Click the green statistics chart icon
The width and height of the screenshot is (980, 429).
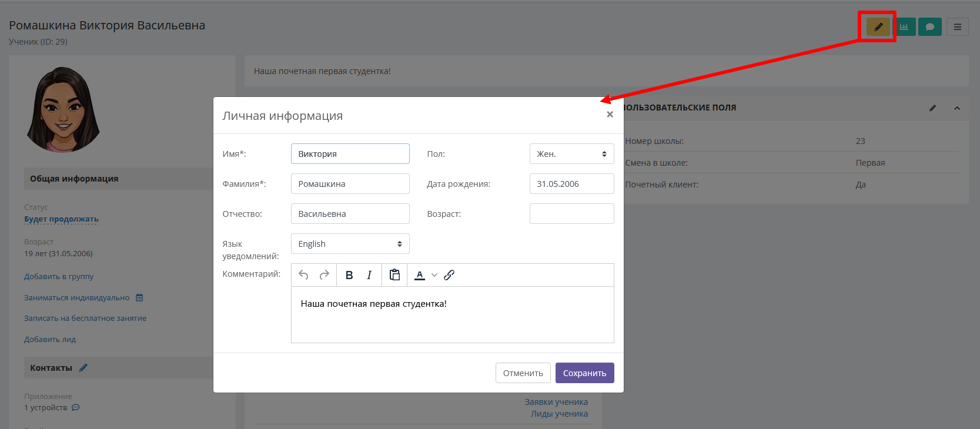tap(904, 26)
